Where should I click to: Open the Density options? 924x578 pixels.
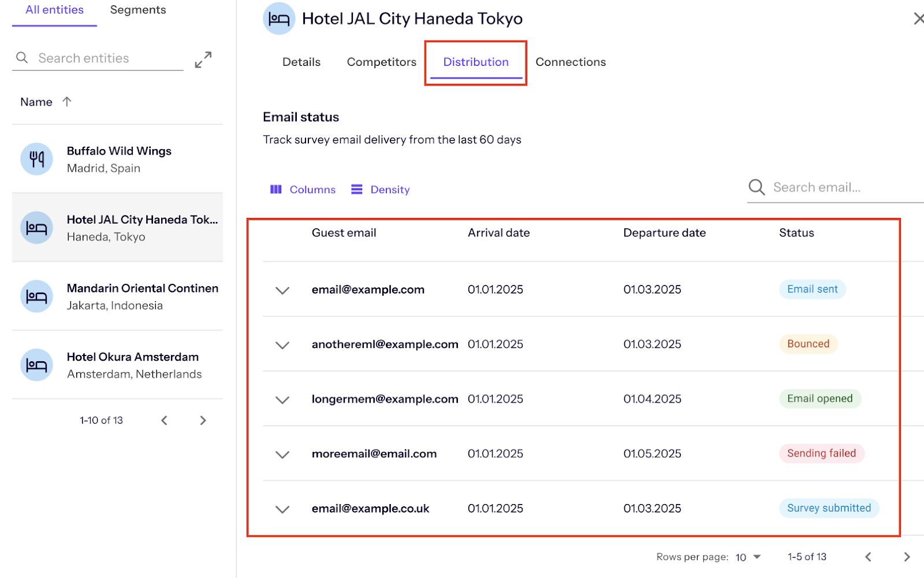(381, 190)
